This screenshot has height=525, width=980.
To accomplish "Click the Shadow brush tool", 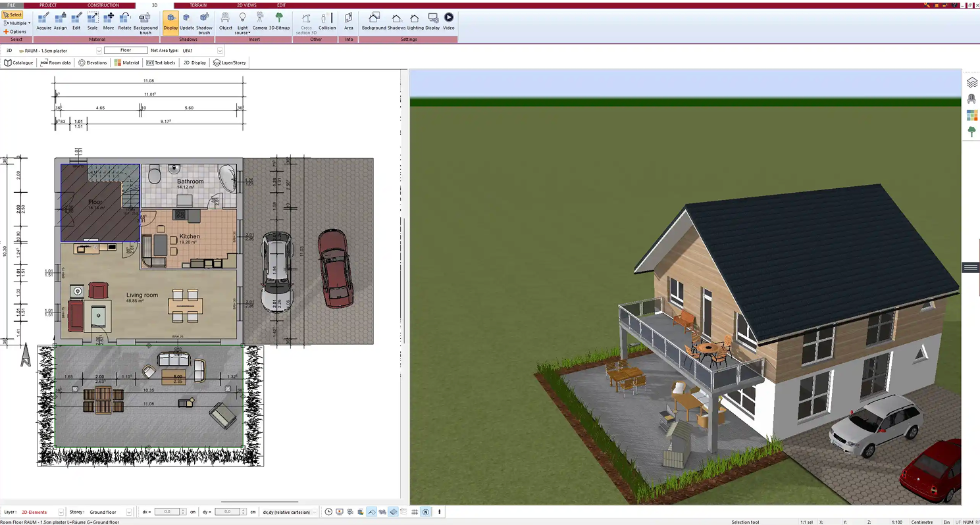I will pyautogui.click(x=204, y=23).
